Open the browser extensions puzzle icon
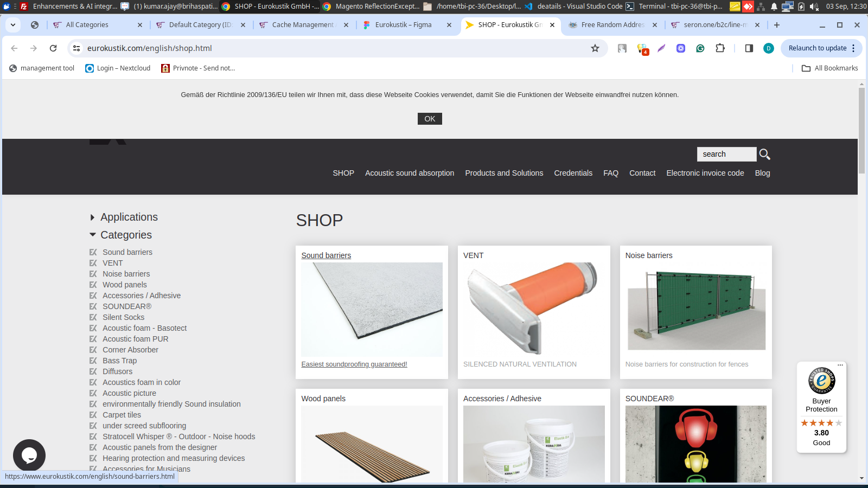The height and width of the screenshot is (488, 868). pos(720,48)
